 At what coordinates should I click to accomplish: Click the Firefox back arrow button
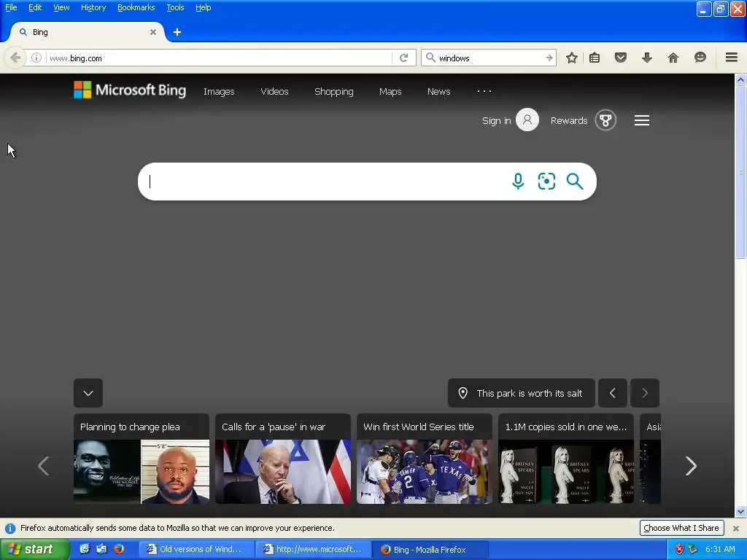[x=15, y=58]
